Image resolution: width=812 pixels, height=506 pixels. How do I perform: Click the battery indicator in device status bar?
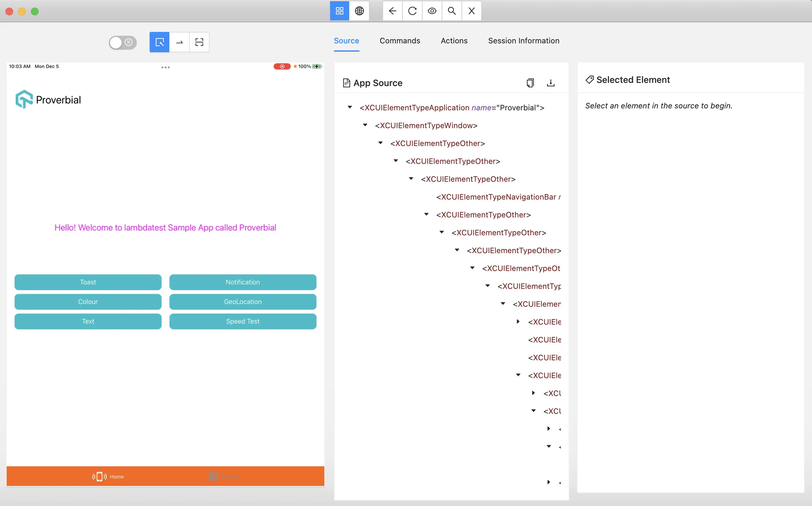317,67
